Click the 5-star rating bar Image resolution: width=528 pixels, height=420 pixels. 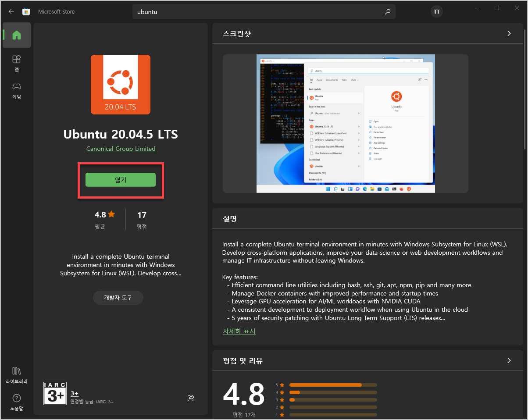coord(333,385)
